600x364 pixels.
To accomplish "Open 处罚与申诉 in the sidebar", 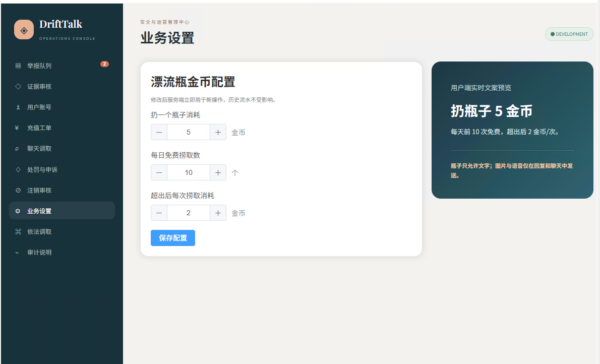I will (62, 169).
